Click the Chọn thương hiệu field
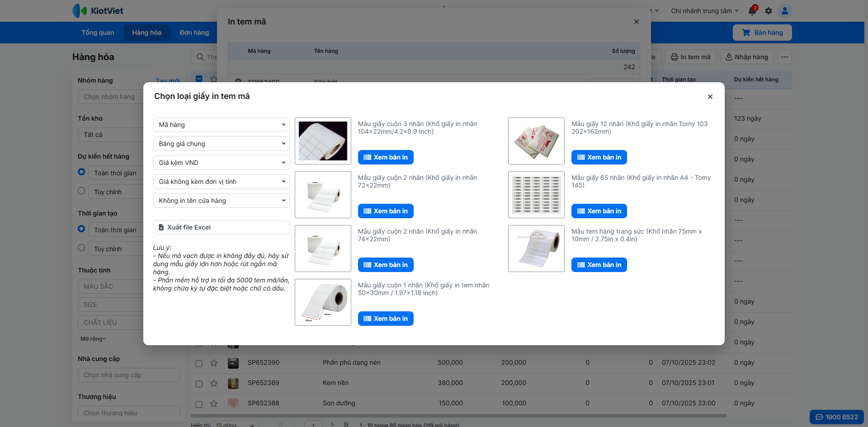The image size is (868, 427). tap(129, 412)
